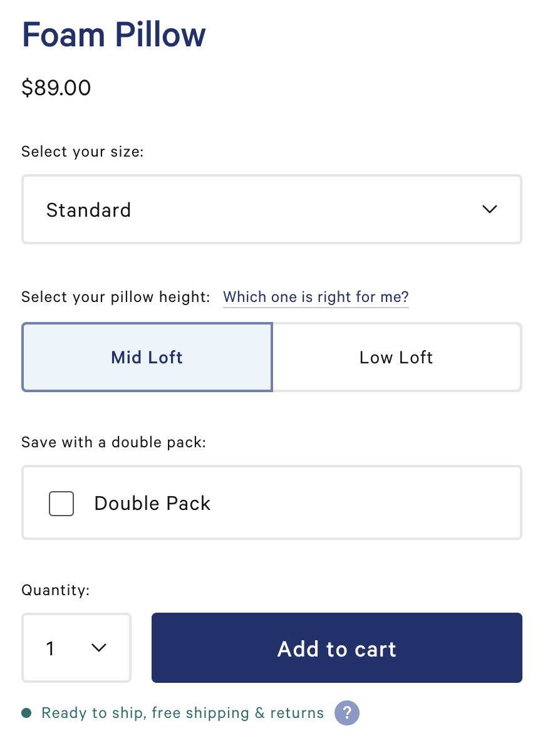Click the Foam Pillow product title

(x=113, y=35)
